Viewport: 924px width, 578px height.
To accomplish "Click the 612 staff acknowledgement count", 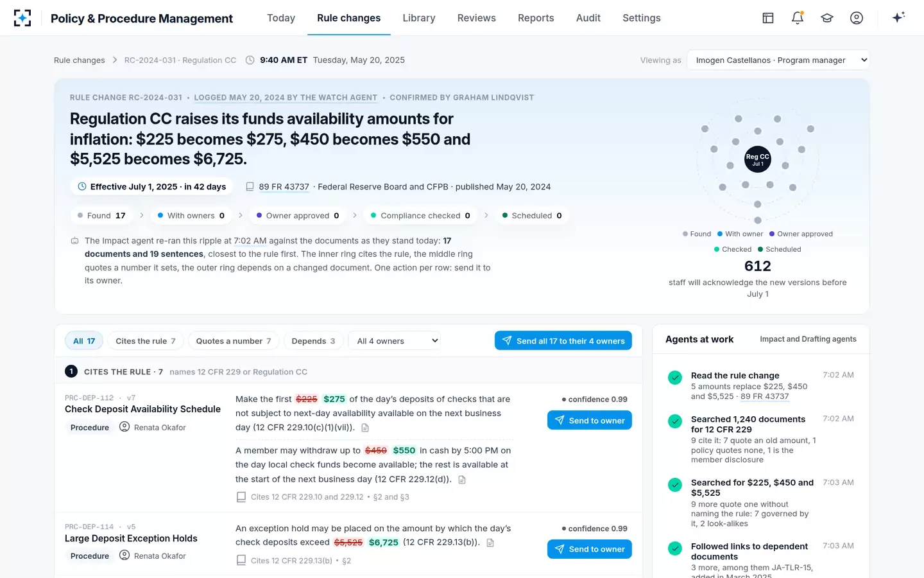I will coord(758,266).
